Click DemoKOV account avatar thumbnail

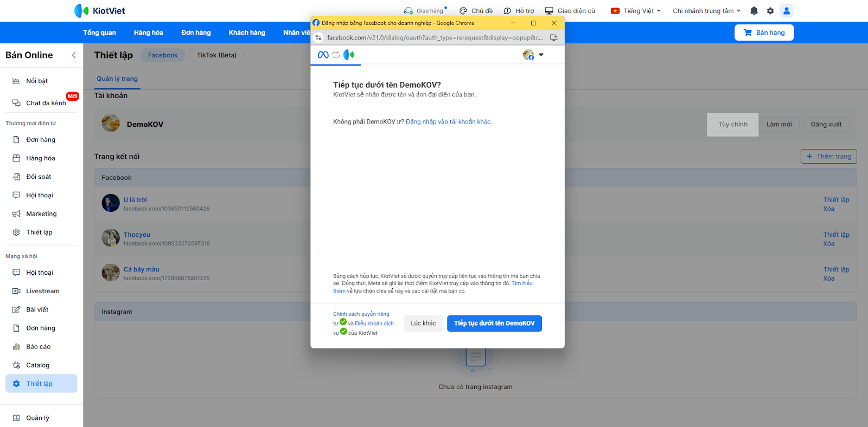click(111, 124)
